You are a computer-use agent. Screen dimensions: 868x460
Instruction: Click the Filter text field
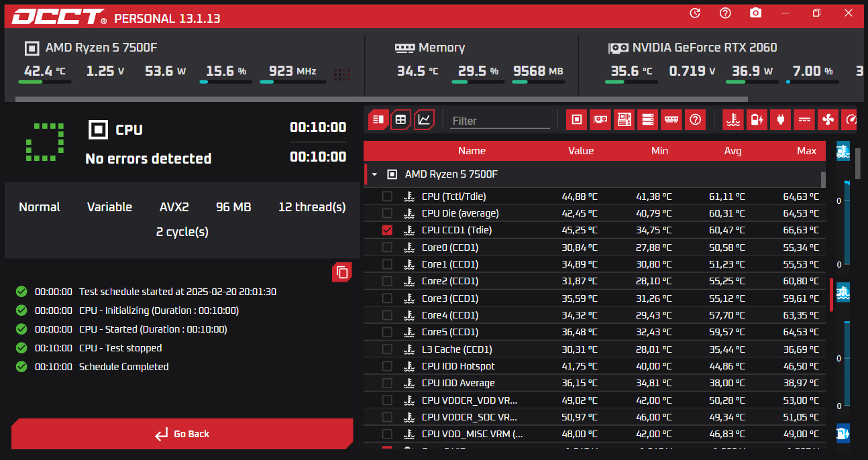[x=500, y=121]
